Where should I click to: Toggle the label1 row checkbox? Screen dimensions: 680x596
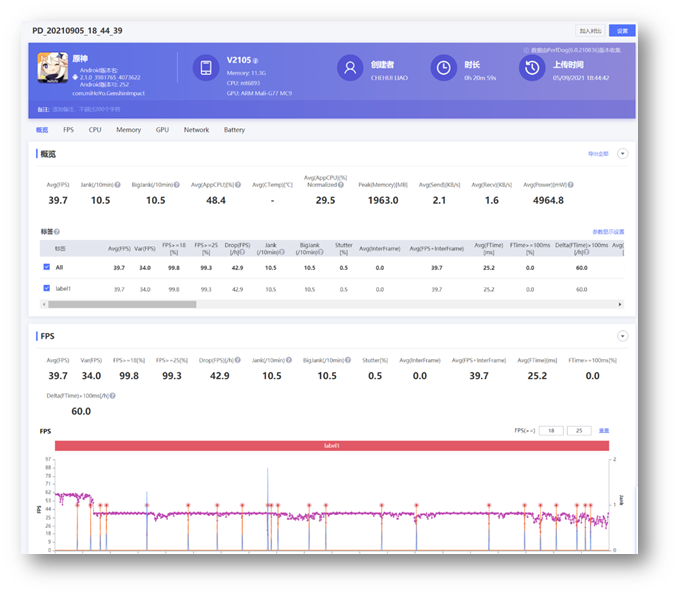coord(46,289)
